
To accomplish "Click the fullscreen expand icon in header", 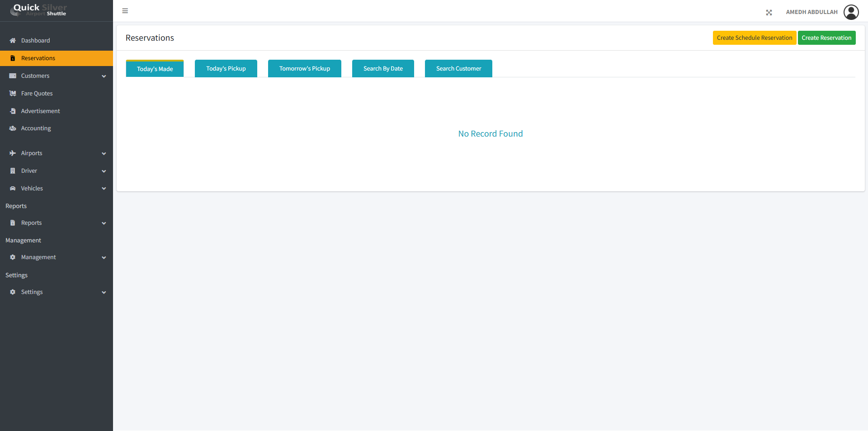I will (x=769, y=13).
